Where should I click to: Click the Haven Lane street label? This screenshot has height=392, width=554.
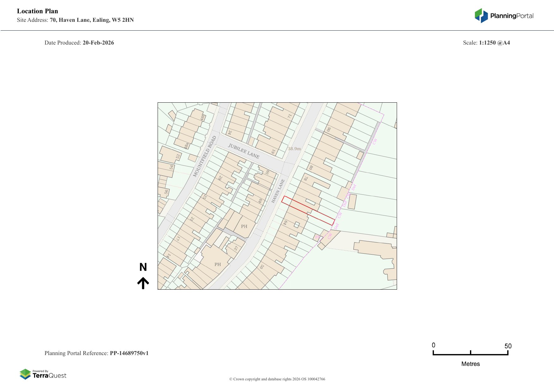tap(278, 191)
